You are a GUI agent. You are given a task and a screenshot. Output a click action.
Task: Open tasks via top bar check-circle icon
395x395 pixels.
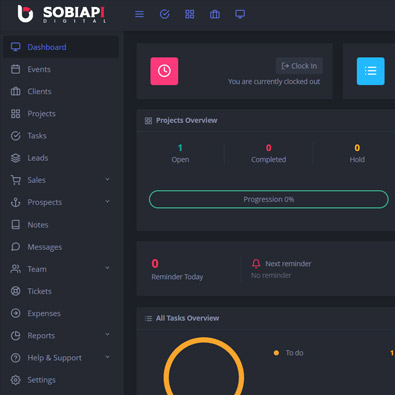[x=165, y=14]
